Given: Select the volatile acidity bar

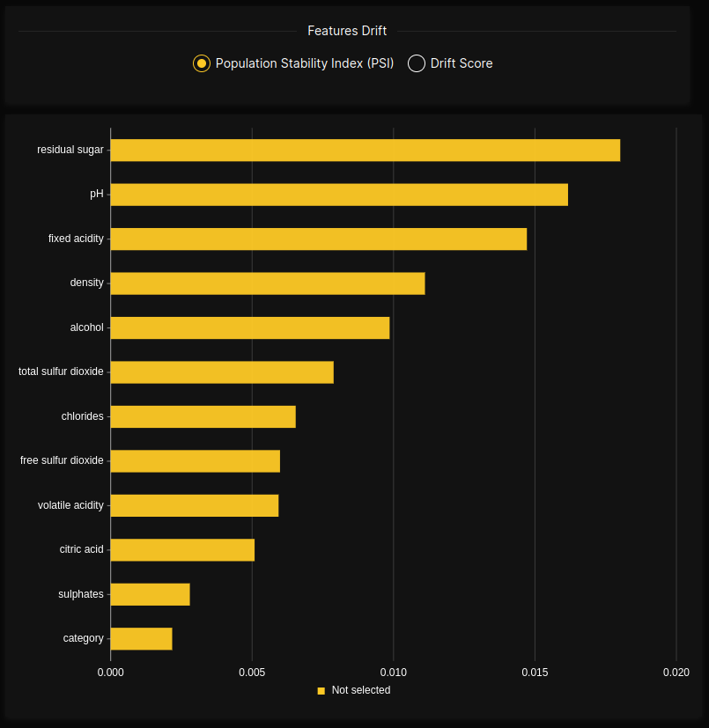Looking at the screenshot, I should pos(194,505).
